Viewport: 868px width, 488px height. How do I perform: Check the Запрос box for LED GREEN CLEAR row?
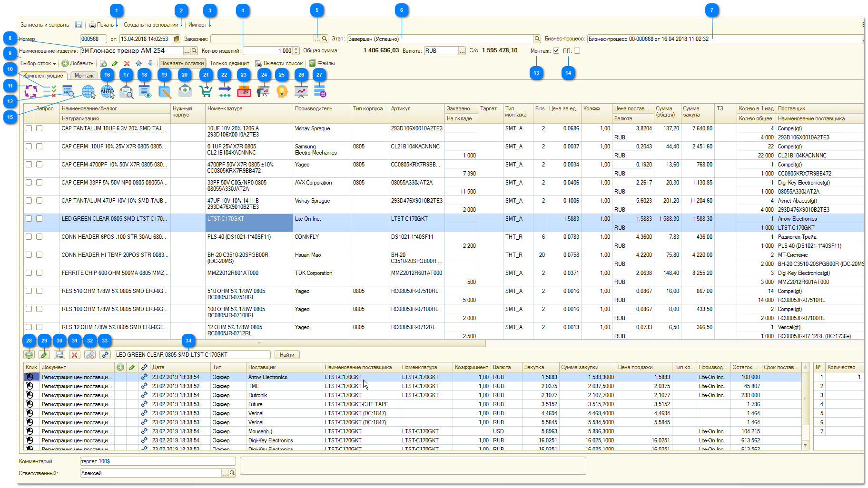pyautogui.click(x=39, y=219)
